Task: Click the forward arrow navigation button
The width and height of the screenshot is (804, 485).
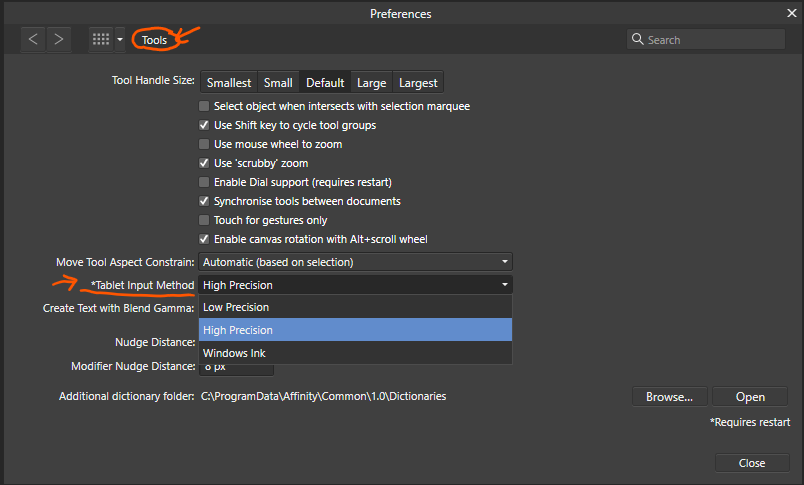Action: point(59,39)
